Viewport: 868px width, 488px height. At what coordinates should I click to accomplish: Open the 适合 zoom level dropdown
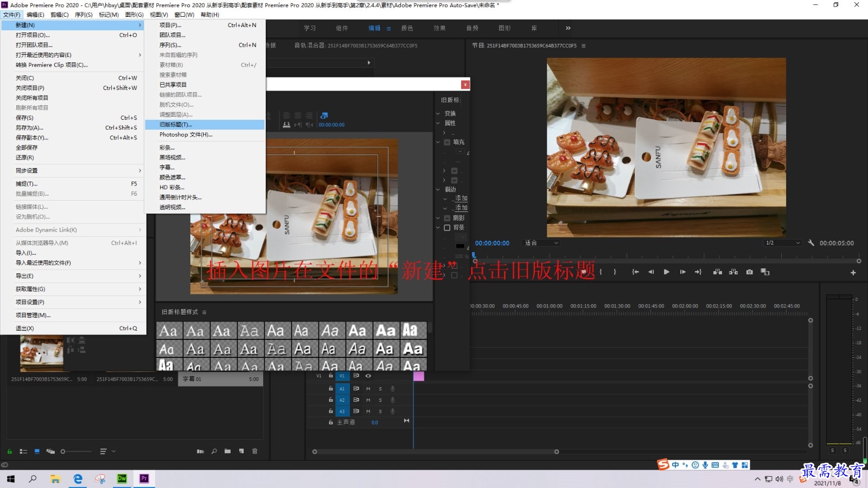tap(541, 243)
